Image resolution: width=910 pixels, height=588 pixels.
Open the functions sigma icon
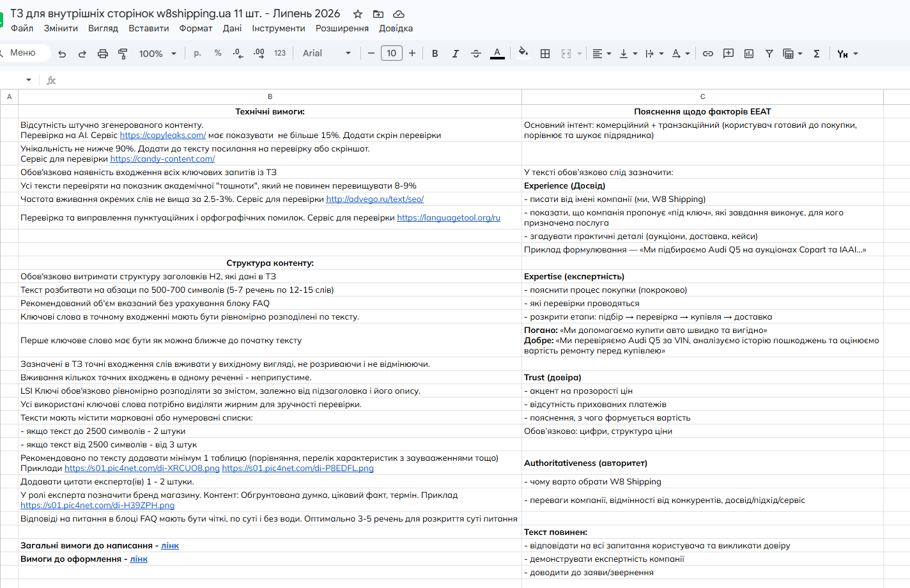tap(817, 54)
